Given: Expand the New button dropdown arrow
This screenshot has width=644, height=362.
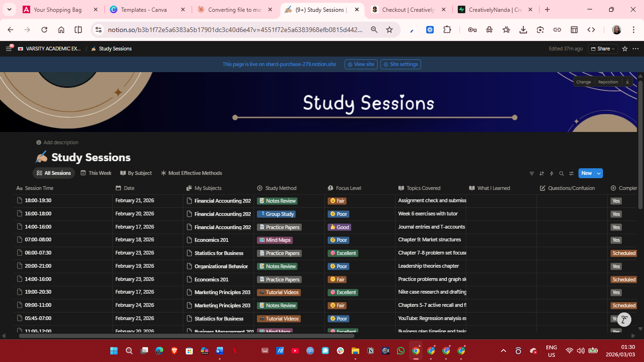Looking at the screenshot, I should [x=599, y=173].
